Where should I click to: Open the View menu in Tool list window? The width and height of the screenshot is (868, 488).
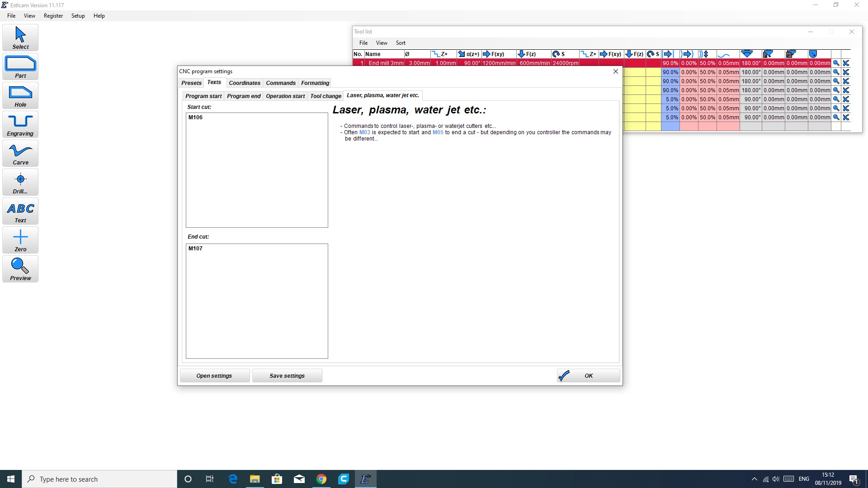click(382, 43)
